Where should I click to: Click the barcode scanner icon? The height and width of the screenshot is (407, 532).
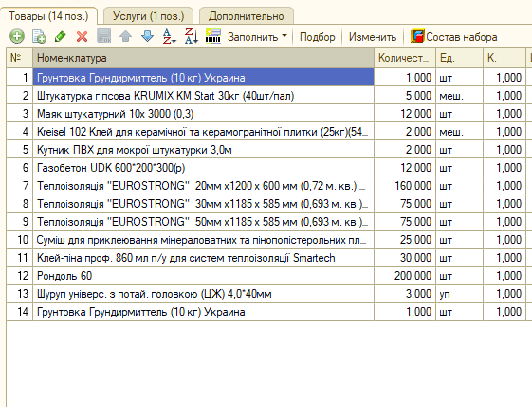point(213,36)
